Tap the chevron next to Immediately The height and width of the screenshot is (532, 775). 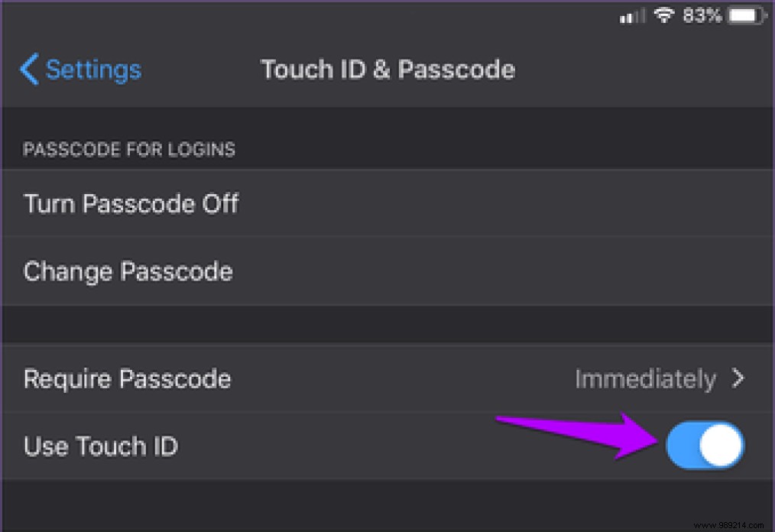point(738,378)
